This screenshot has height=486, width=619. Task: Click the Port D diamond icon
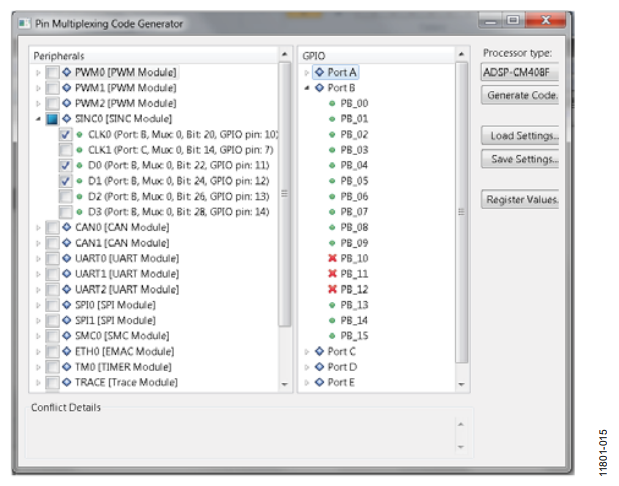tap(319, 367)
